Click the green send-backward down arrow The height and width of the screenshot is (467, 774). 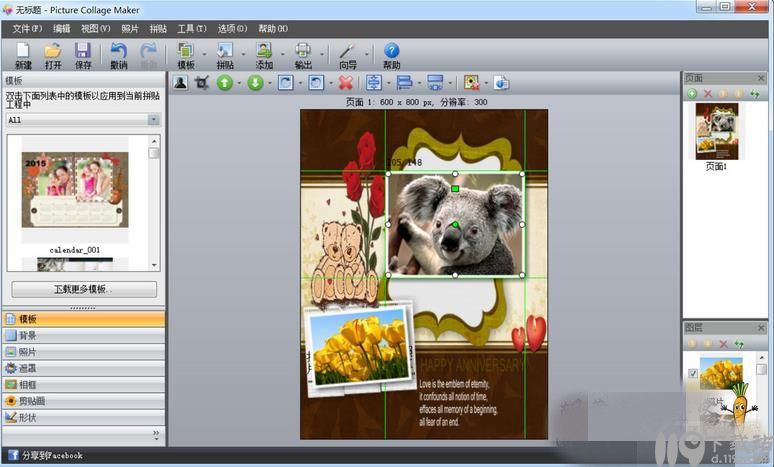tap(255, 82)
